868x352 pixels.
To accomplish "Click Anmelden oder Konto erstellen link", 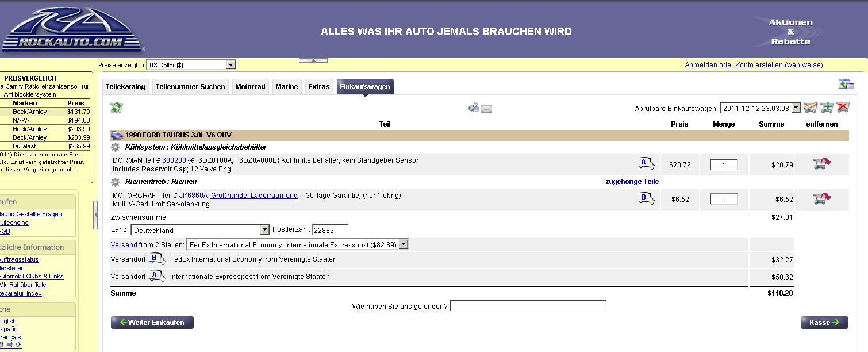I will coord(754,65).
